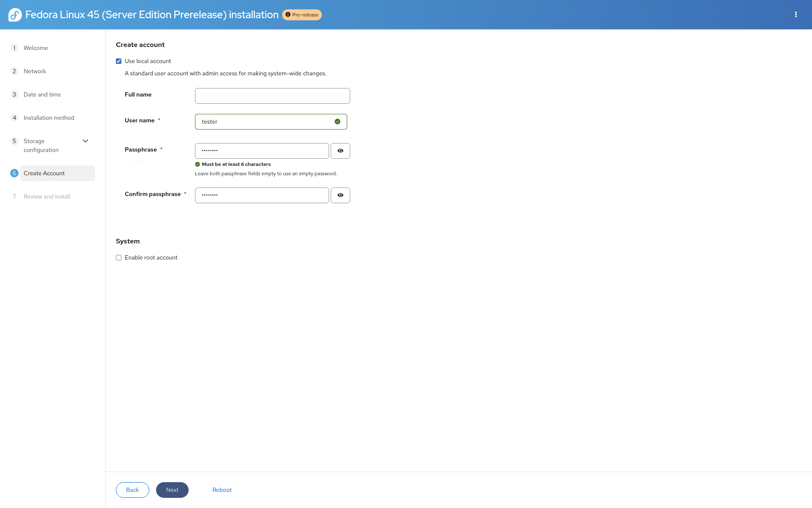
Task: Show the Passphrase field contents with eye icon
Action: pyautogui.click(x=340, y=151)
